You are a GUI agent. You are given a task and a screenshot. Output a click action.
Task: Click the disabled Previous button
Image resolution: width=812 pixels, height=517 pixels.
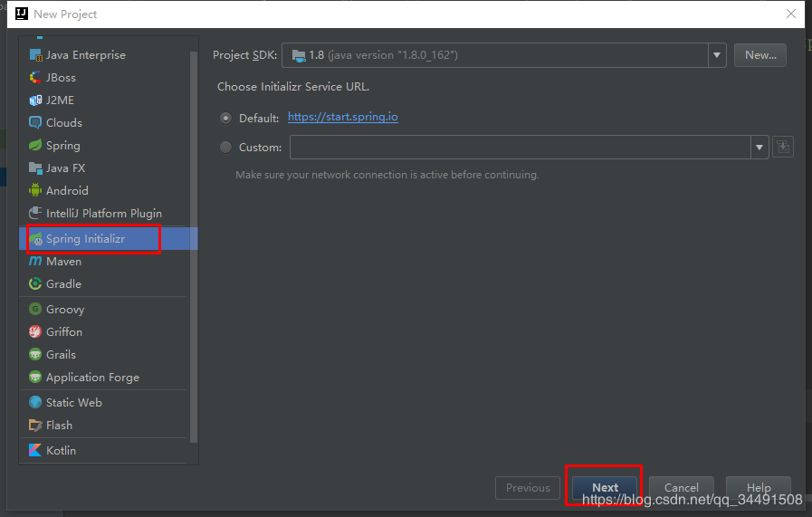pos(528,487)
